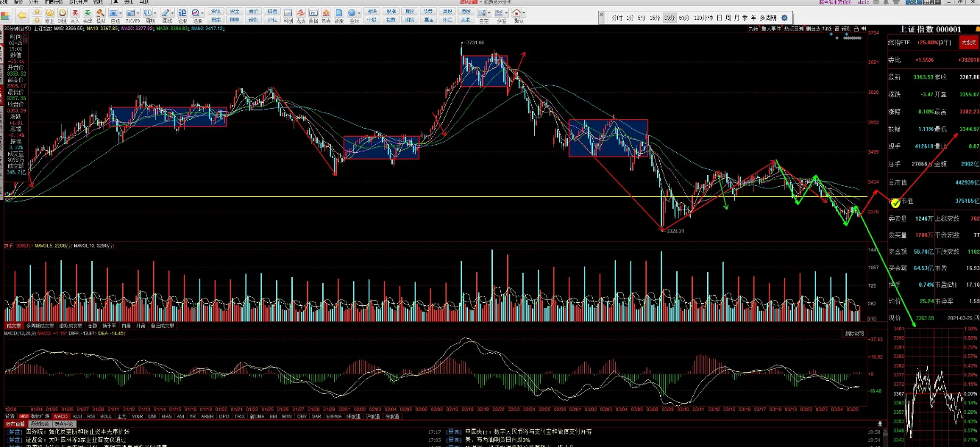980x447 pixels.
Task: Open dropdown arrow beside 选股 icon
Action: [204, 14]
